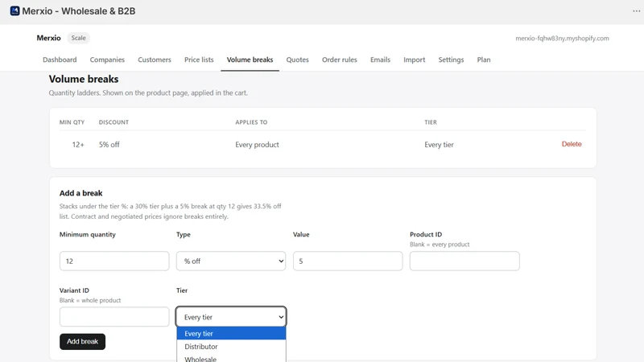Open the Settings tab
Image resolution: width=644 pixels, height=362 pixels.
pos(451,60)
